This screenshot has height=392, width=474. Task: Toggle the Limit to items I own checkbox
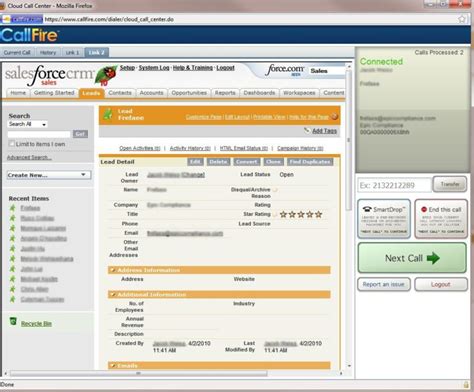pyautogui.click(x=12, y=144)
